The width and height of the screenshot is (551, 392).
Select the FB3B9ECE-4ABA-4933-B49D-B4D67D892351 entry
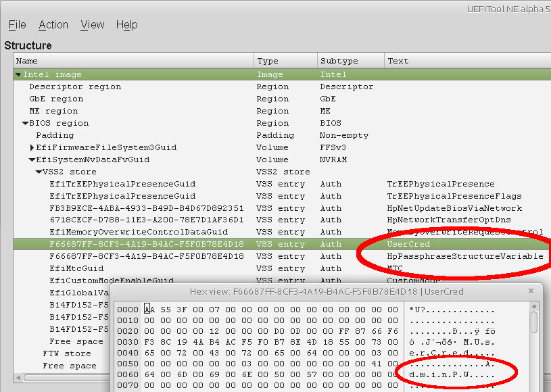[x=147, y=208]
